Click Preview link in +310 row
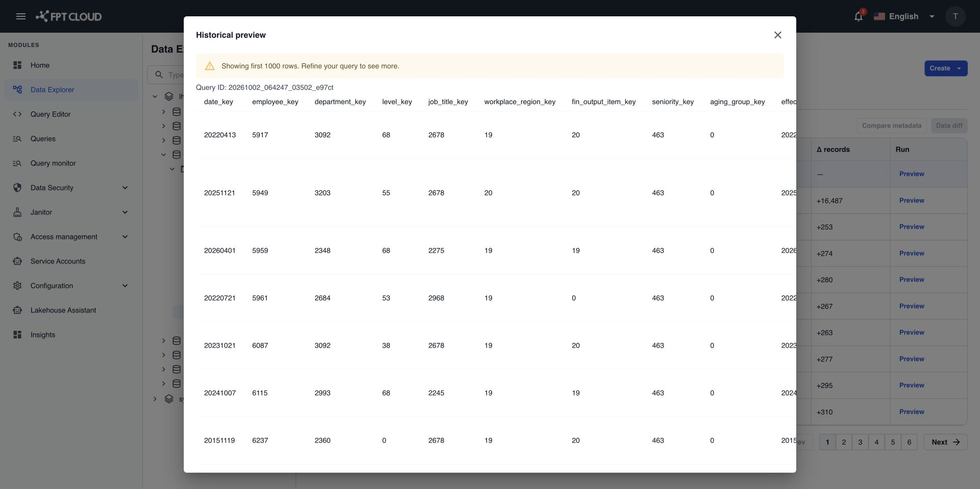The height and width of the screenshot is (489, 980). [x=912, y=412]
